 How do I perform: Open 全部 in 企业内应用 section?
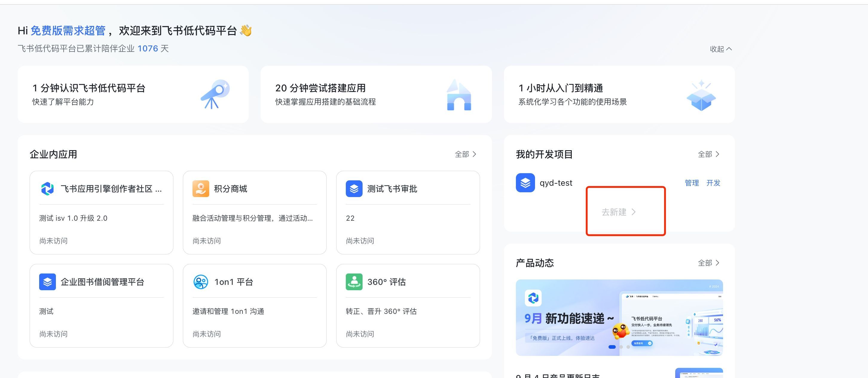point(466,154)
